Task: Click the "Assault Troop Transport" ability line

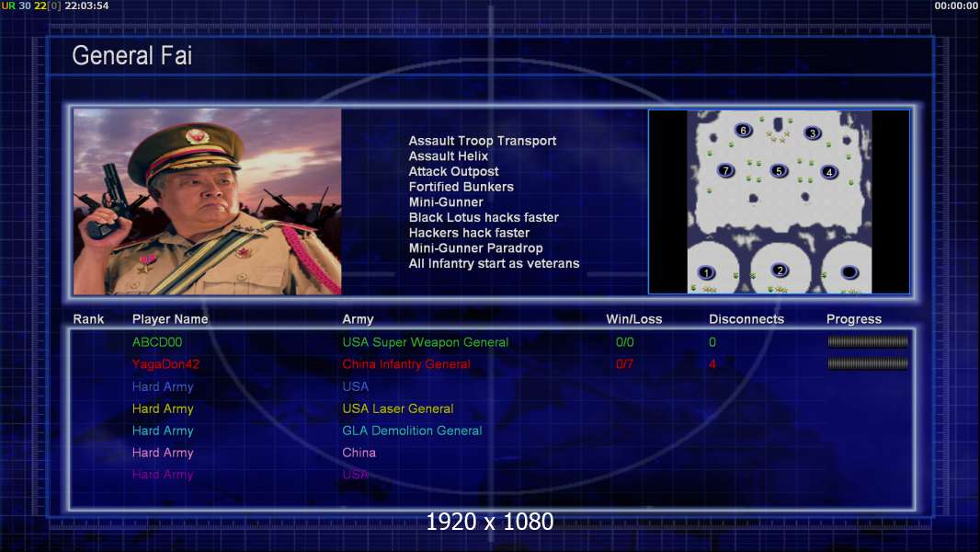Action: 483,141
